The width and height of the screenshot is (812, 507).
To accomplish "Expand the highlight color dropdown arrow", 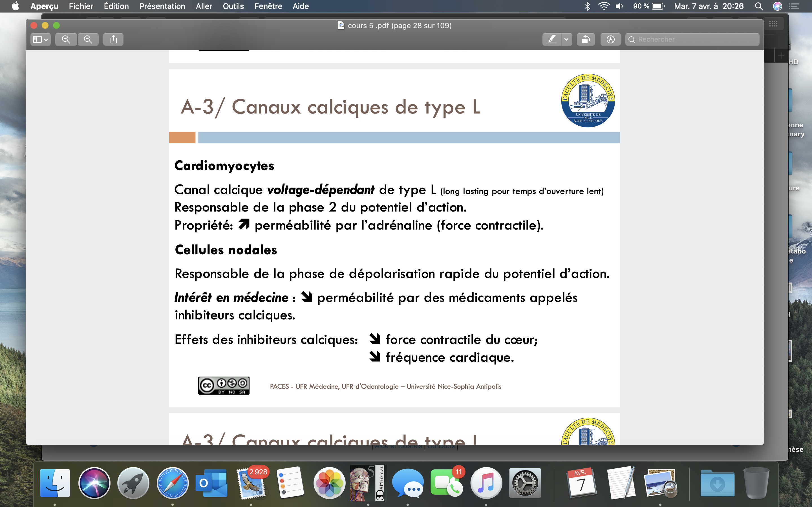I will point(566,39).
